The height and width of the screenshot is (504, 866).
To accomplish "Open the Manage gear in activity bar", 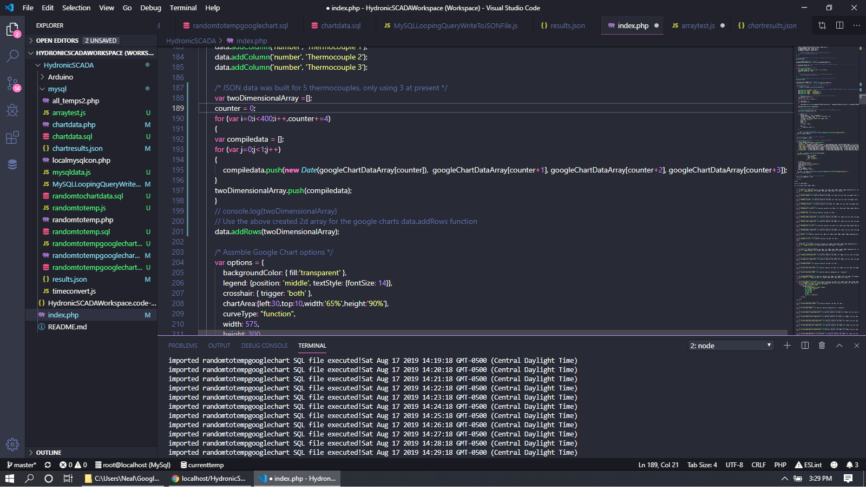I will 12,445.
